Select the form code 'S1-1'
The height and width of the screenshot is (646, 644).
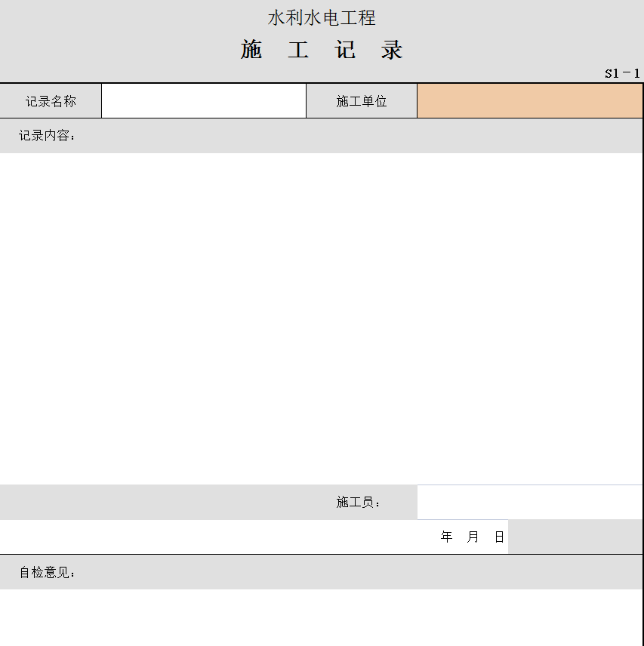coord(622,74)
